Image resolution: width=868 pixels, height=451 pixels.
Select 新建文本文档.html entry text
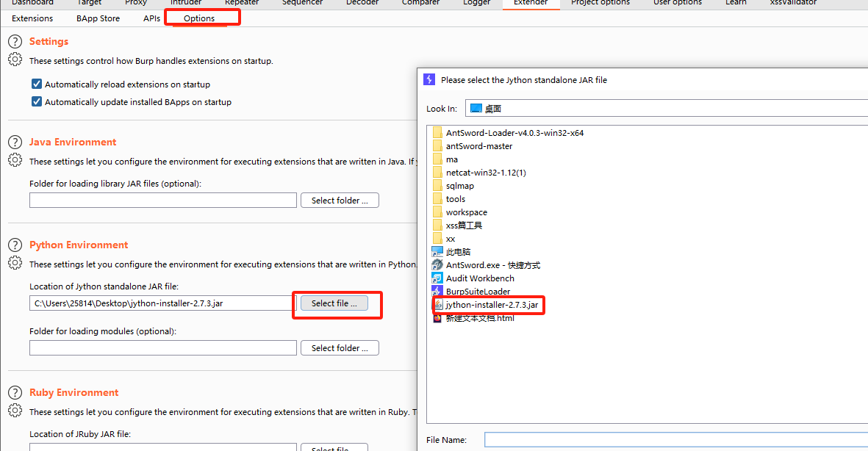click(480, 318)
